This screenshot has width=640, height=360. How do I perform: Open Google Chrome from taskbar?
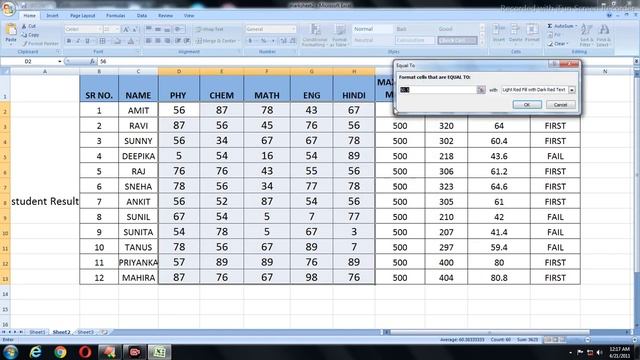(x=60, y=352)
